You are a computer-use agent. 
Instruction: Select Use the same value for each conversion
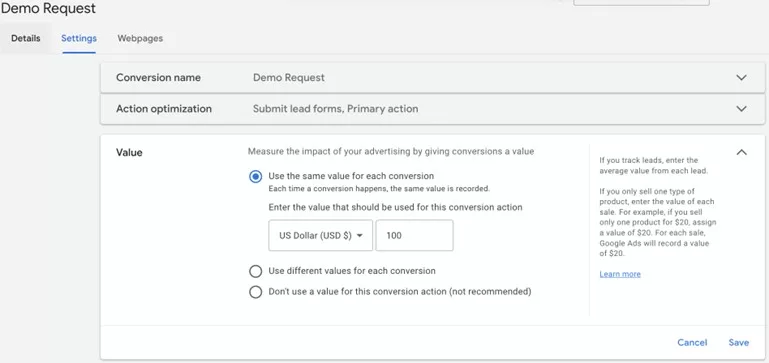coord(256,177)
